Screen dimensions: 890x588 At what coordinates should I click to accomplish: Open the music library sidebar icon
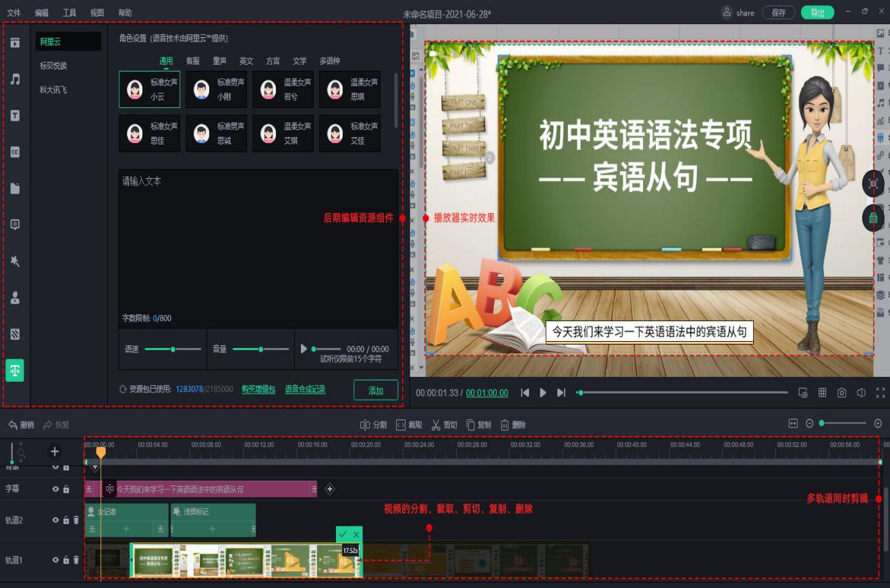pyautogui.click(x=15, y=79)
